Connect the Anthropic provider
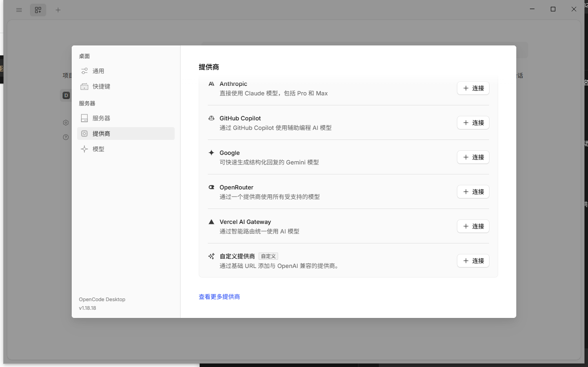This screenshot has width=588, height=367. (x=473, y=88)
